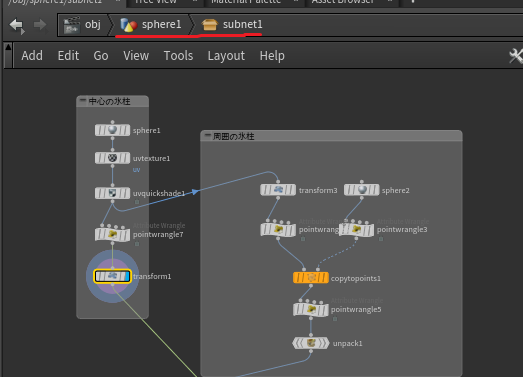
Task: Select the transform3 node
Action: click(x=278, y=190)
